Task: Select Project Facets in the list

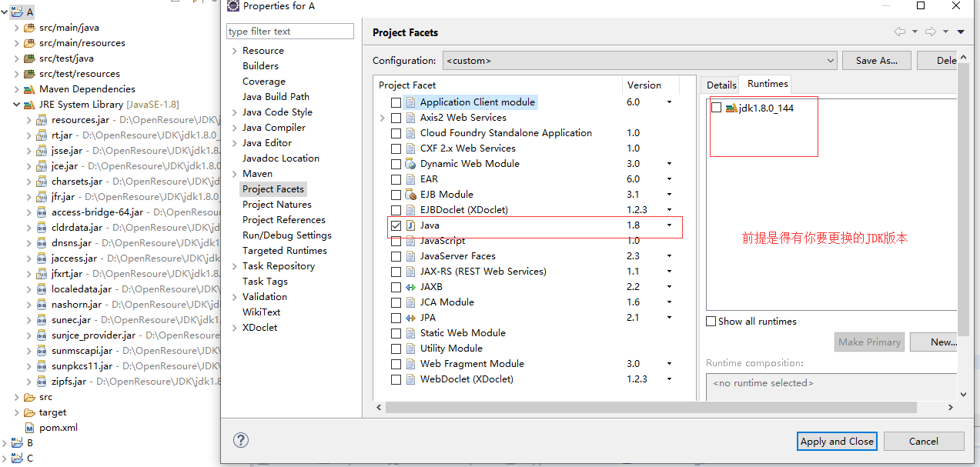Action: [x=273, y=189]
